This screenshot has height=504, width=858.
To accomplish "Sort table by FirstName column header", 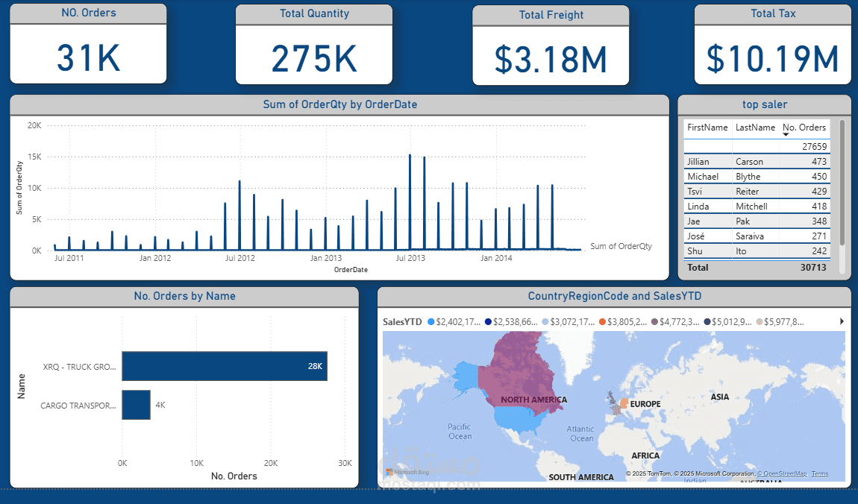I will pos(707,127).
